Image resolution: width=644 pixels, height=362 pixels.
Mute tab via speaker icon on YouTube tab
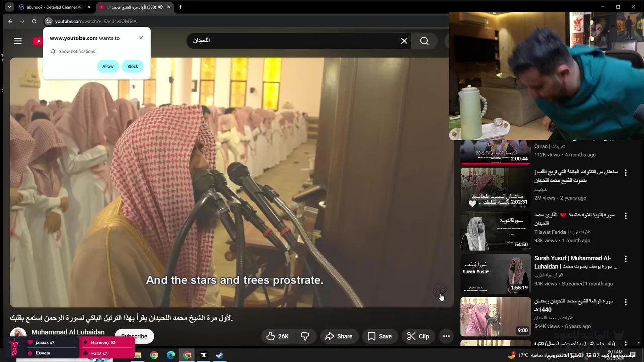pyautogui.click(x=160, y=7)
